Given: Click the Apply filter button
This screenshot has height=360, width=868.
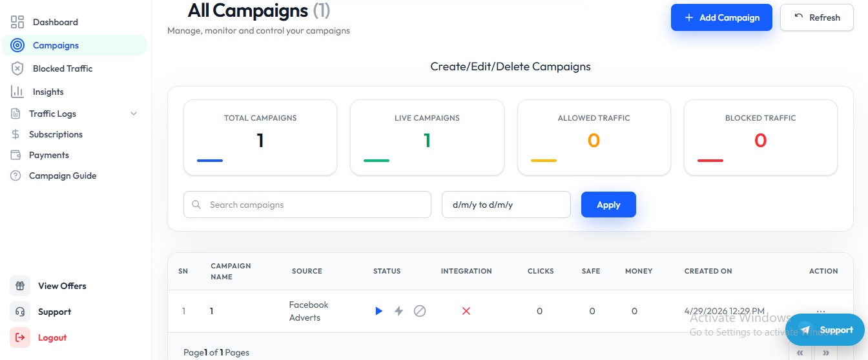Looking at the screenshot, I should point(608,205).
